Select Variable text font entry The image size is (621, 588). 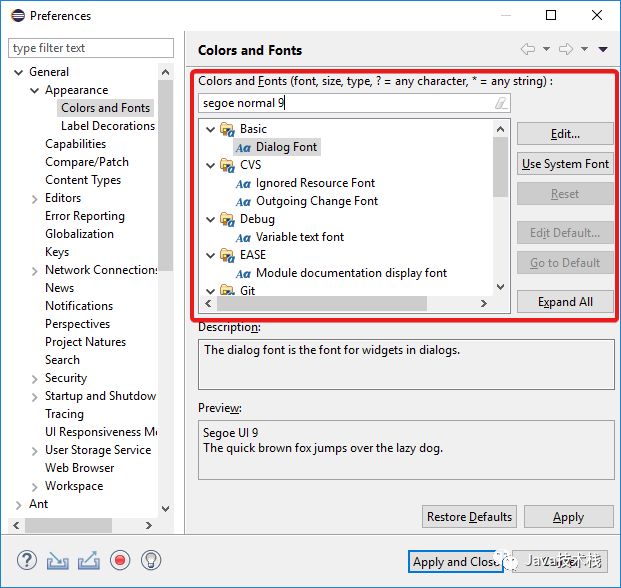click(300, 237)
